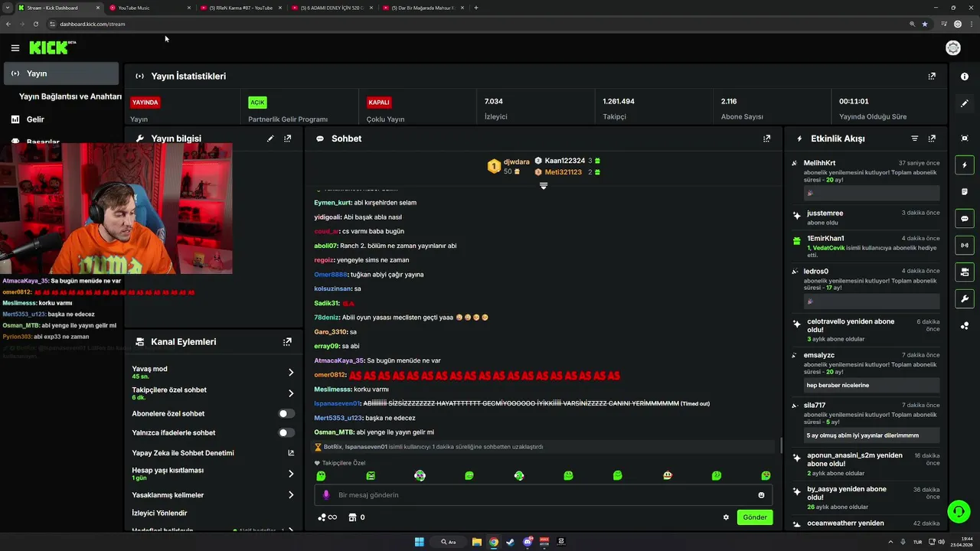Switch to the Dar Bir Mağarada Mahsur browser tab
980x551 pixels.
tap(423, 8)
